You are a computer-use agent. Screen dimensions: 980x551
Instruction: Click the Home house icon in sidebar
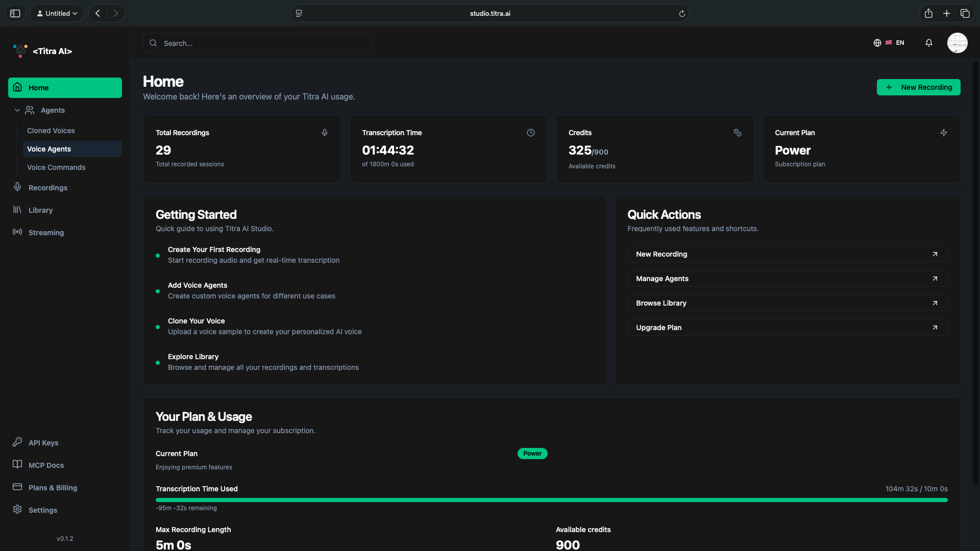[x=17, y=87]
